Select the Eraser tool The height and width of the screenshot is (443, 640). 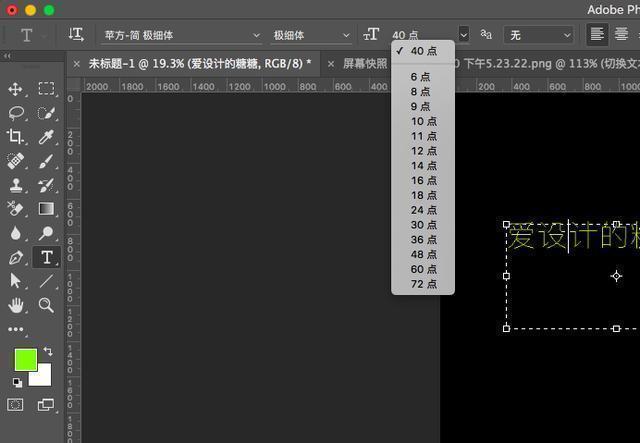pos(16,209)
